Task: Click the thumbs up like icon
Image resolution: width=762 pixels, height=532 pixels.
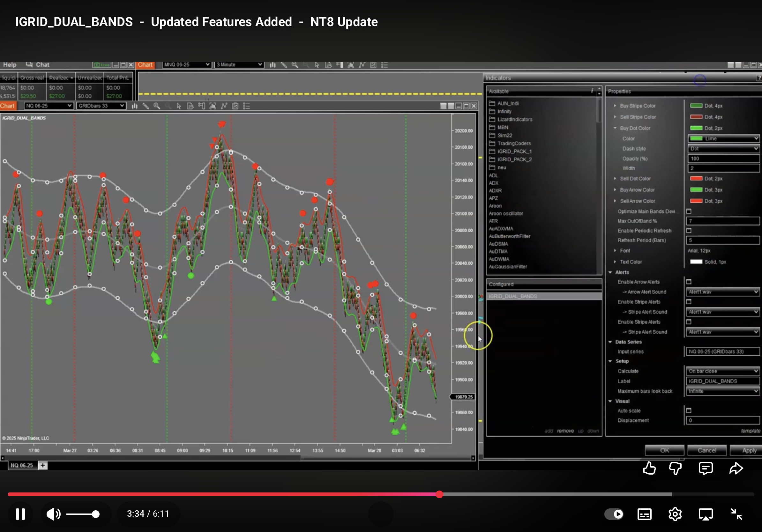Action: (x=649, y=468)
